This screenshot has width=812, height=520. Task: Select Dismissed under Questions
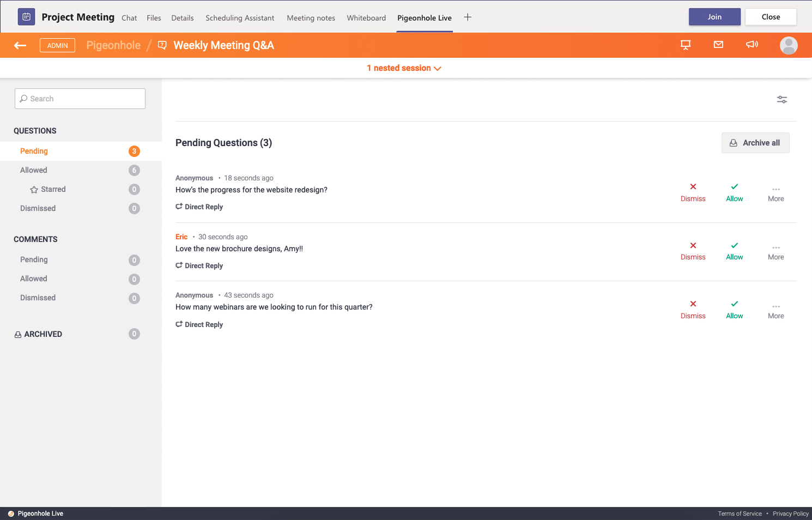point(81,208)
